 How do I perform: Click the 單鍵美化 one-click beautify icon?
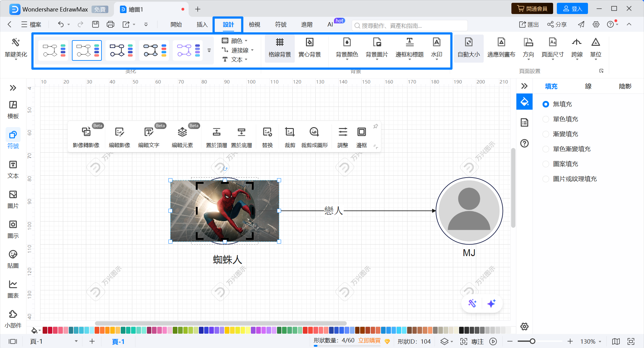tap(16, 48)
